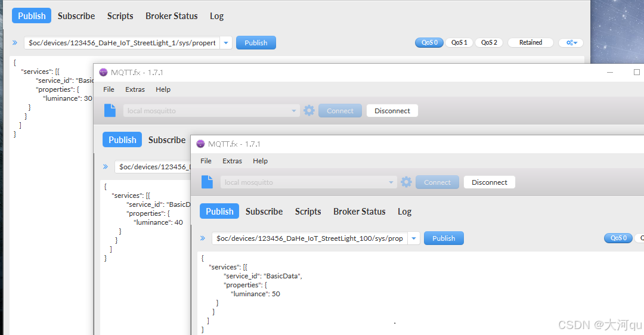Click Disconnect in the front window
The image size is (644, 335).
coord(489,182)
